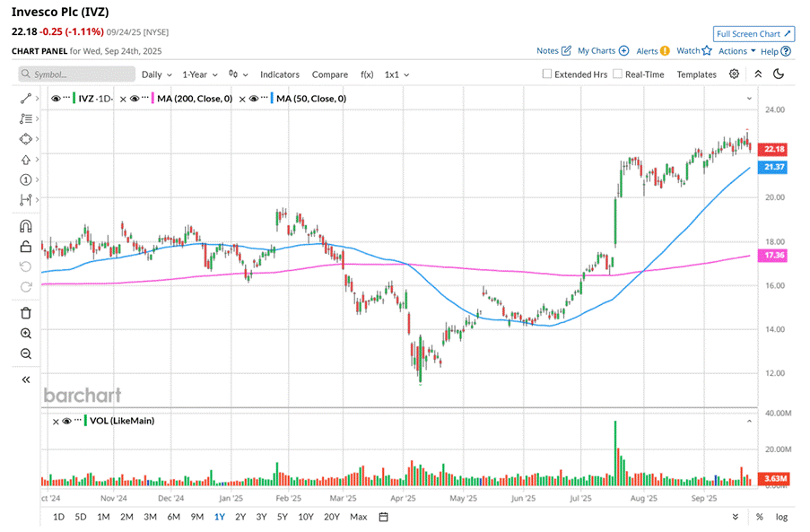The width and height of the screenshot is (810, 532).
Task: Tick the Real-Time checkbox
Action: [617, 74]
